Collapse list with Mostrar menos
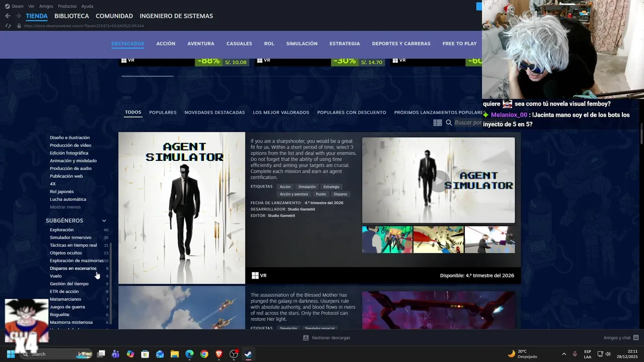 point(65,207)
